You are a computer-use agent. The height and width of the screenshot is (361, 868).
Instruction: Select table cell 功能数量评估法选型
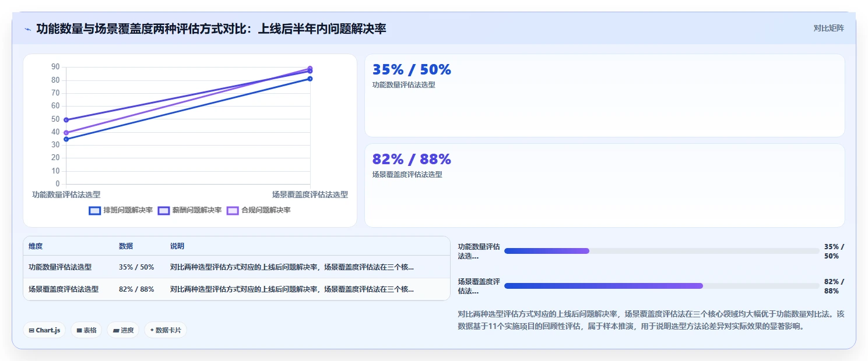coord(60,267)
